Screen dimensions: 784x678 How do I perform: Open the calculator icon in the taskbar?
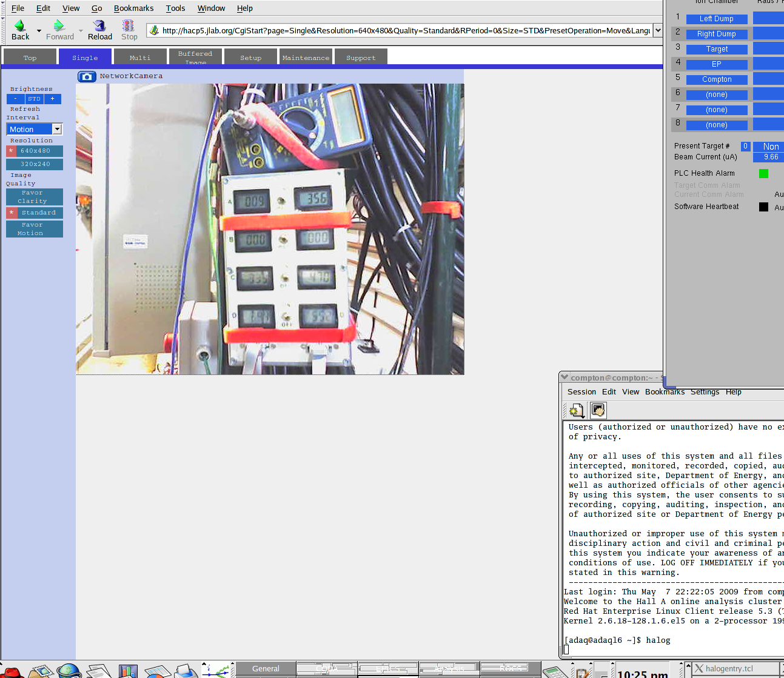coord(554,671)
